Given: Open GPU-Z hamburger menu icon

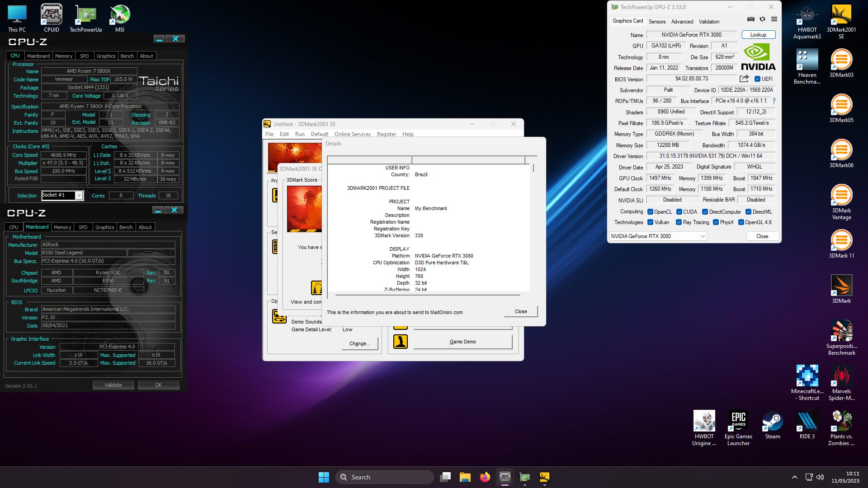Looking at the screenshot, I should (774, 19).
